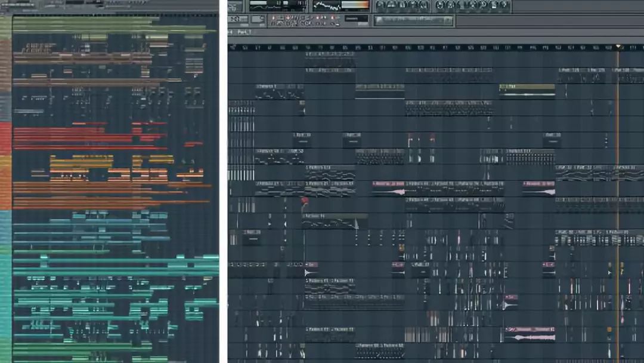The width and height of the screenshot is (644, 363).
Task: Click the teal track group header in left window
Action: tap(6, 296)
